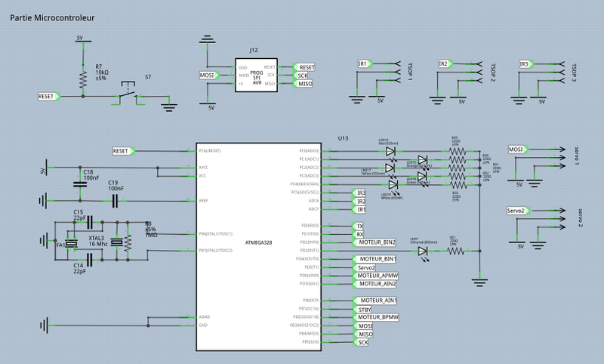Click the R7 10kΩ pull-up resistor
Image resolution: width=604 pixels, height=364 pixels.
81,77
